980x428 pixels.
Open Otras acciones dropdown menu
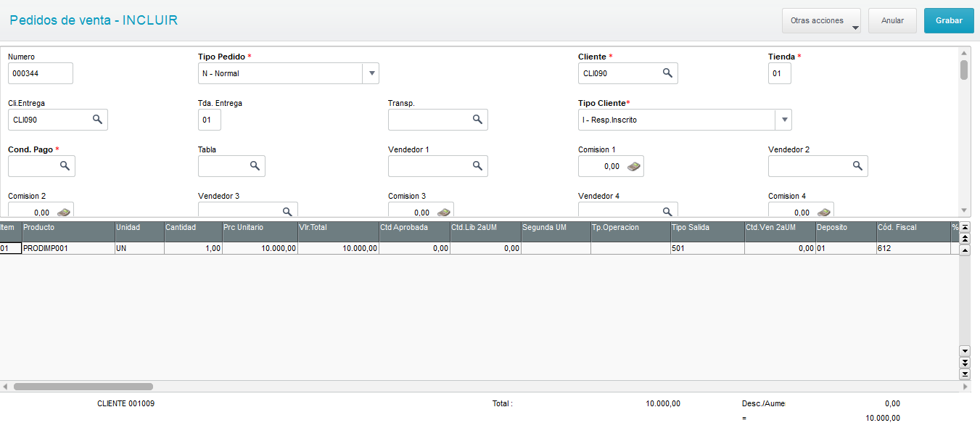[x=821, y=21]
